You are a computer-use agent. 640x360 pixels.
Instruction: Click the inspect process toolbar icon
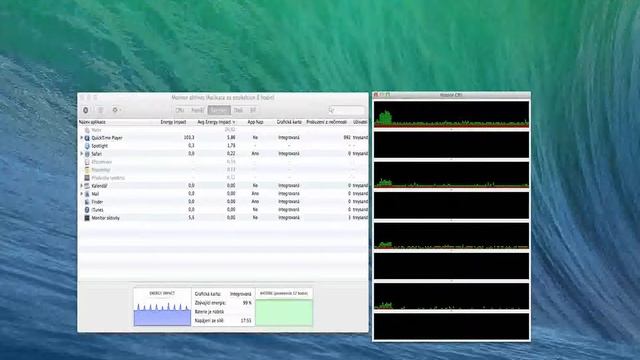[100, 110]
